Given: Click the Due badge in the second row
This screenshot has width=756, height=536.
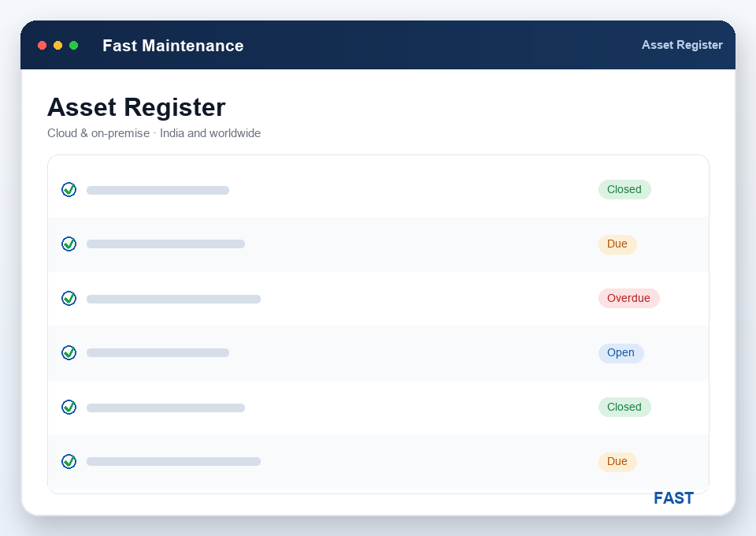Looking at the screenshot, I should [617, 244].
